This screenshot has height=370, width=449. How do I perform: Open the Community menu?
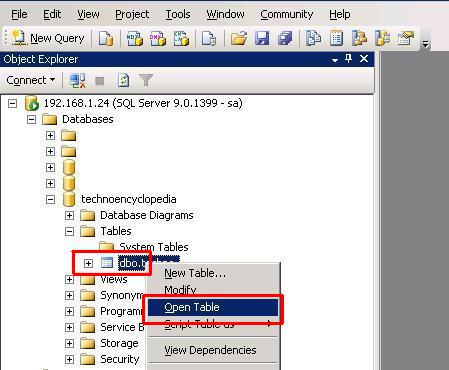click(287, 14)
